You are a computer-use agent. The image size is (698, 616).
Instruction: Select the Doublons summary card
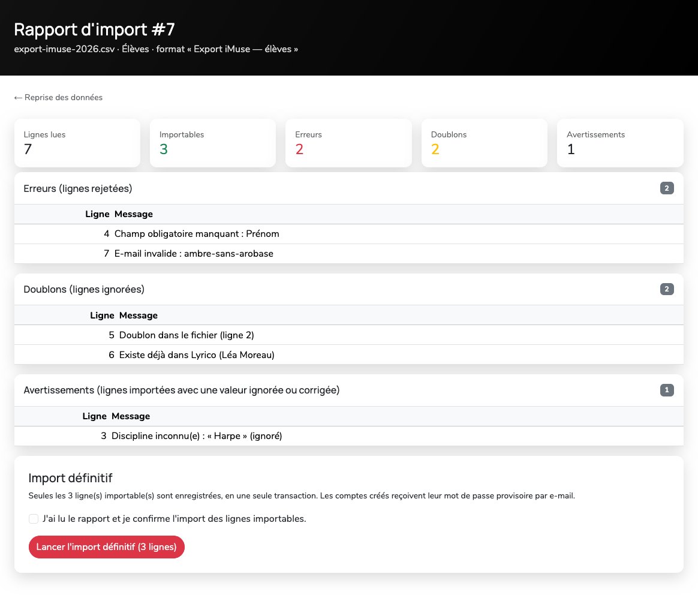[485, 143]
